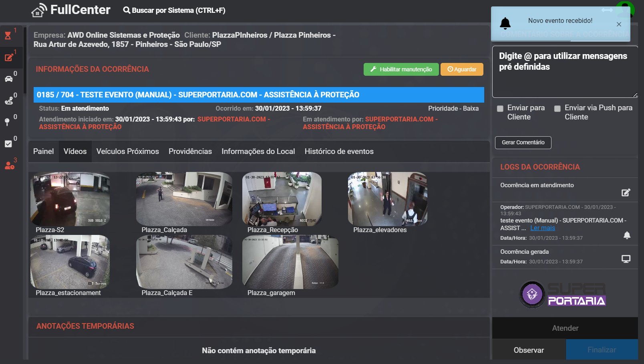Screen dimensions: 644x364
Task: Click ANOTAÇÕES TEMPORÁRIAS heading
Action: (85, 326)
